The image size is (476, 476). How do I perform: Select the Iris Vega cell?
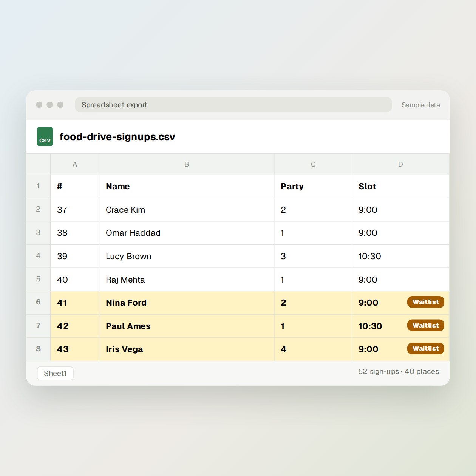187,349
